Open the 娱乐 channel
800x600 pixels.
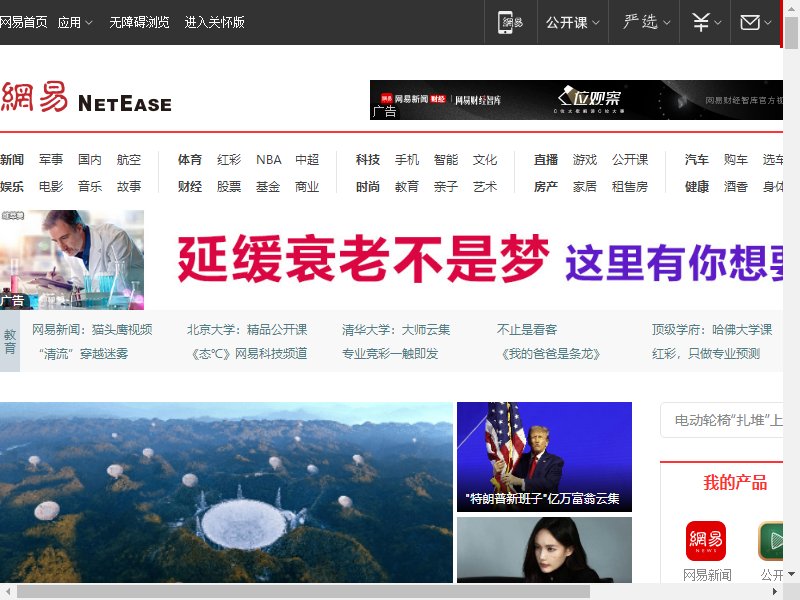pyautogui.click(x=12, y=187)
